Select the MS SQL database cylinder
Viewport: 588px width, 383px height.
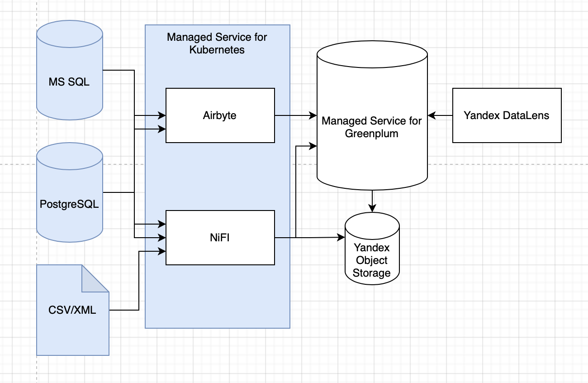(x=70, y=70)
